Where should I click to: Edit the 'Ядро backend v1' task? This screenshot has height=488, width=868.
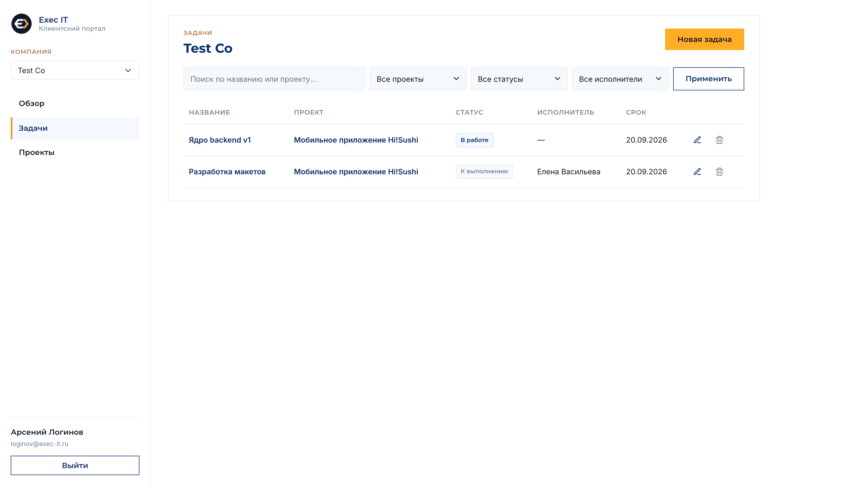coord(697,140)
